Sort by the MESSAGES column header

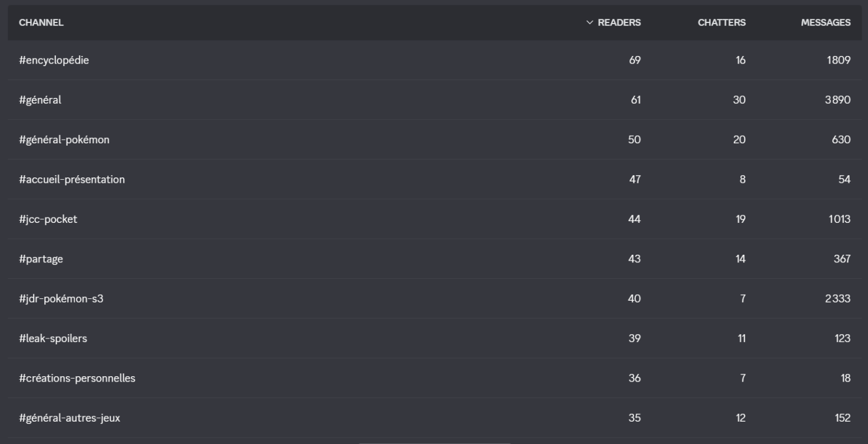tap(826, 23)
